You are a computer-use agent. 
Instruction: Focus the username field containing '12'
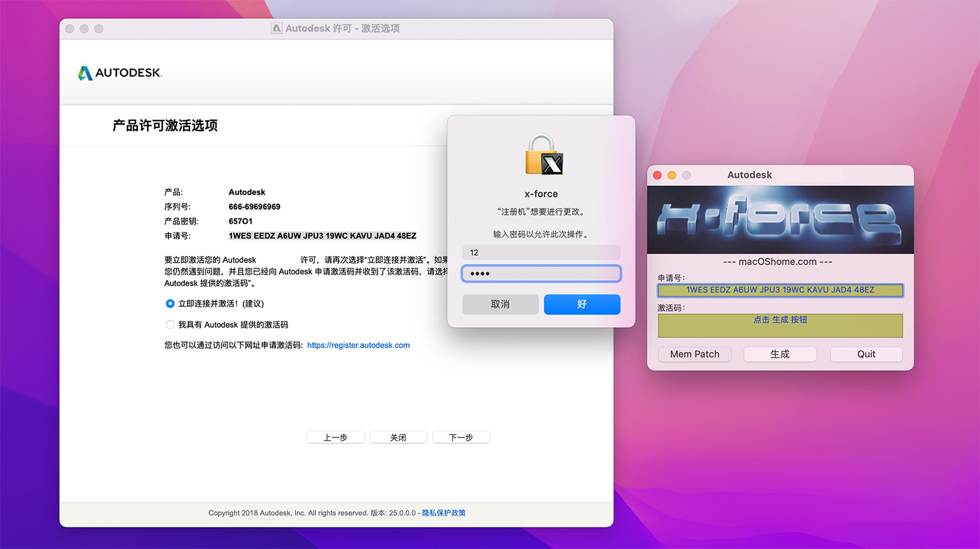click(x=541, y=253)
